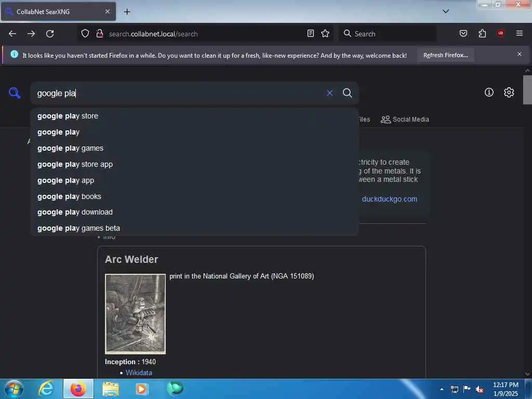The image size is (532, 399).
Task: Open the extensions puzzle icon
Action: (482, 33)
